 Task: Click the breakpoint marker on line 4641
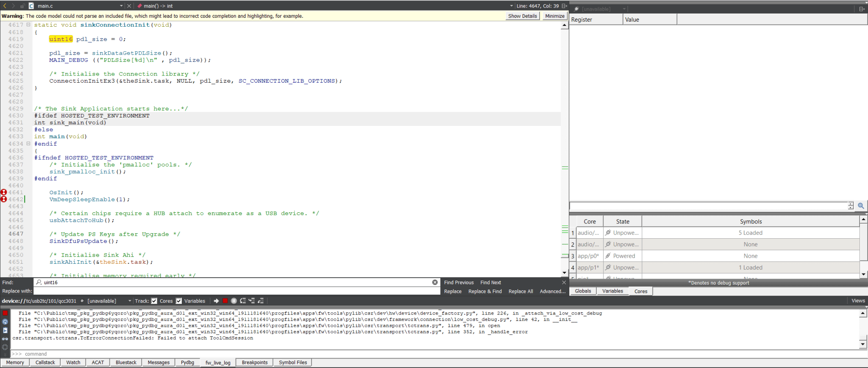4,192
